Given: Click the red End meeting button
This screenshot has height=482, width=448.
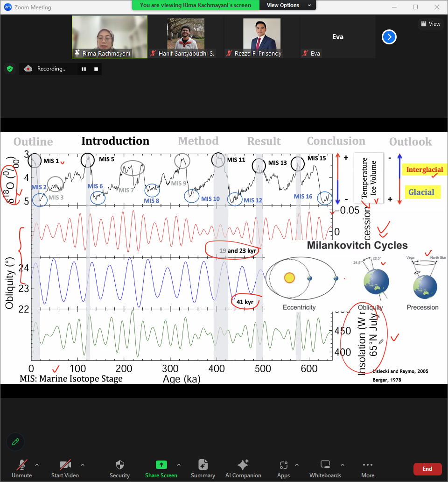Looking at the screenshot, I should 427,469.
